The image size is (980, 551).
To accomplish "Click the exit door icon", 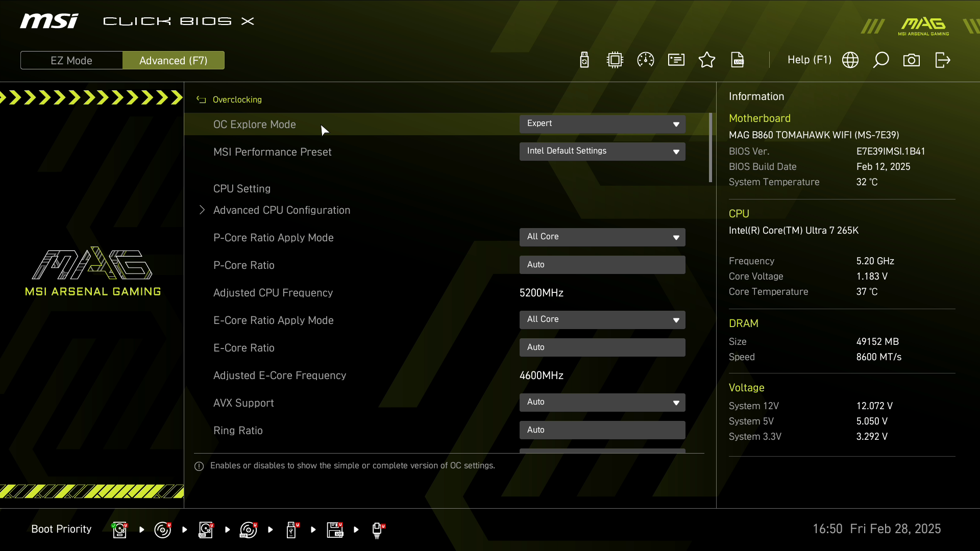I will pyautogui.click(x=942, y=60).
